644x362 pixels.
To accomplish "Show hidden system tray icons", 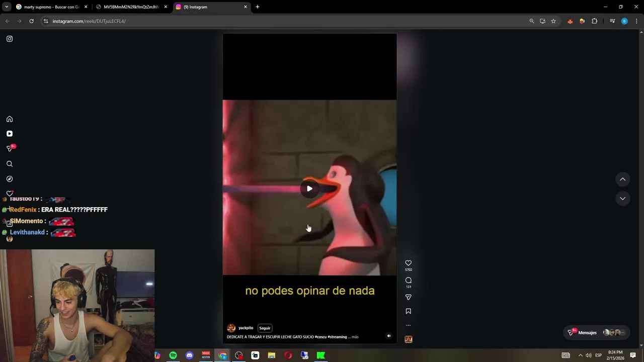I will pyautogui.click(x=580, y=355).
